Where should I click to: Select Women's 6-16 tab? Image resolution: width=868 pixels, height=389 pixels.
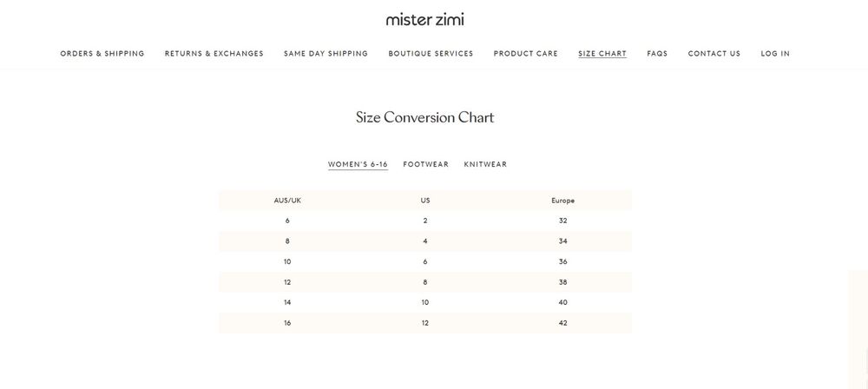pos(358,165)
